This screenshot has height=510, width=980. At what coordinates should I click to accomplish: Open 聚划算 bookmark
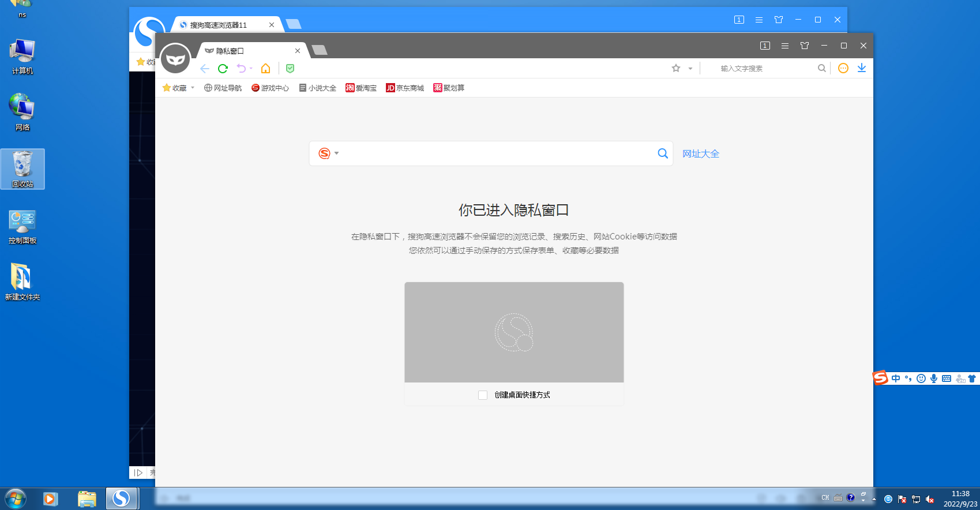click(x=449, y=88)
